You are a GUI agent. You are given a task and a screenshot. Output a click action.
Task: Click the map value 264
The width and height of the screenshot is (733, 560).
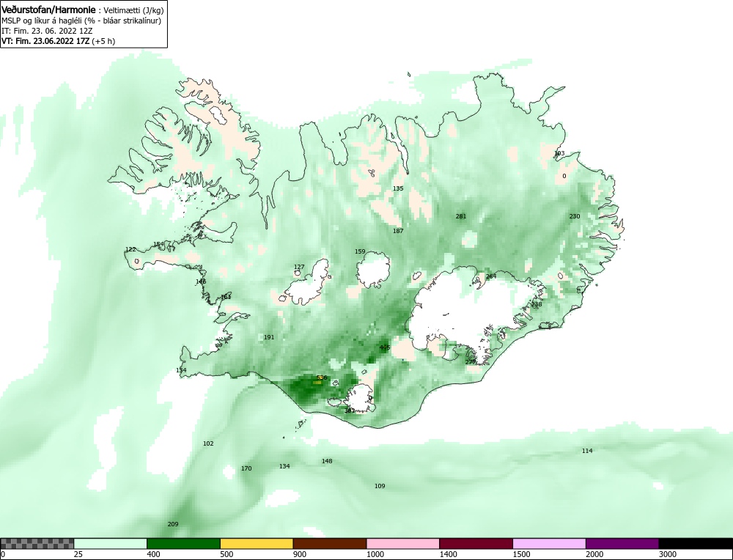pyautogui.click(x=491, y=276)
